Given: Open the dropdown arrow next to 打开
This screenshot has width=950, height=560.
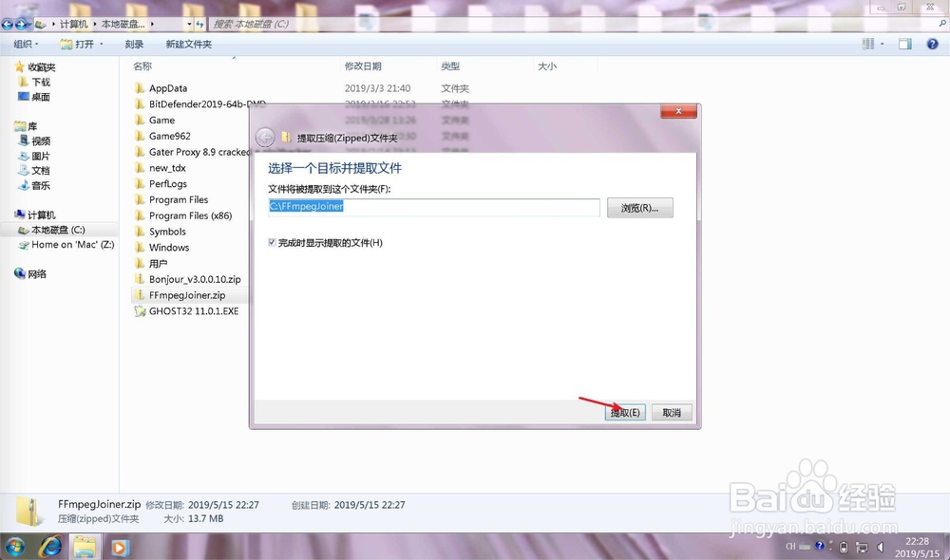Looking at the screenshot, I should tap(102, 45).
